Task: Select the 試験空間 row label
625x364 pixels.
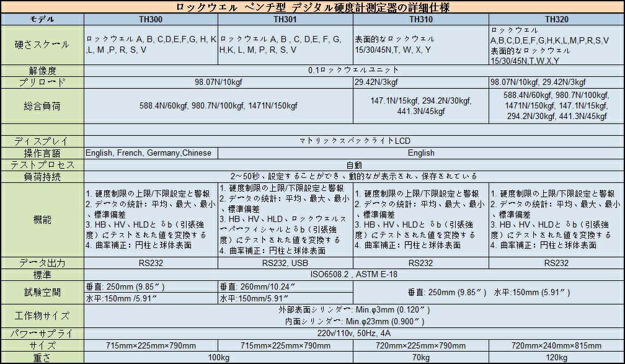Action: point(42,291)
